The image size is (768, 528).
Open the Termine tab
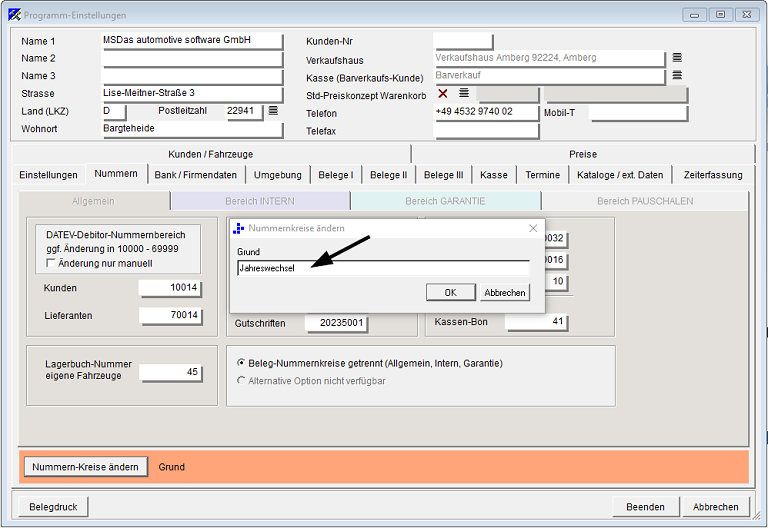coord(543,175)
